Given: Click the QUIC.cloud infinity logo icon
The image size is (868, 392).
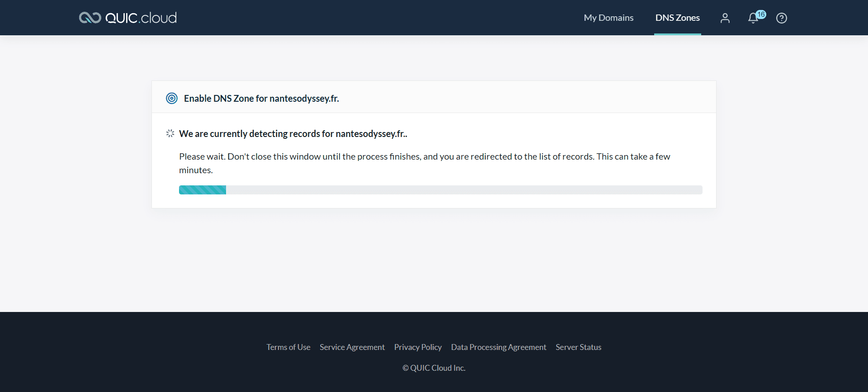Looking at the screenshot, I should (90, 18).
